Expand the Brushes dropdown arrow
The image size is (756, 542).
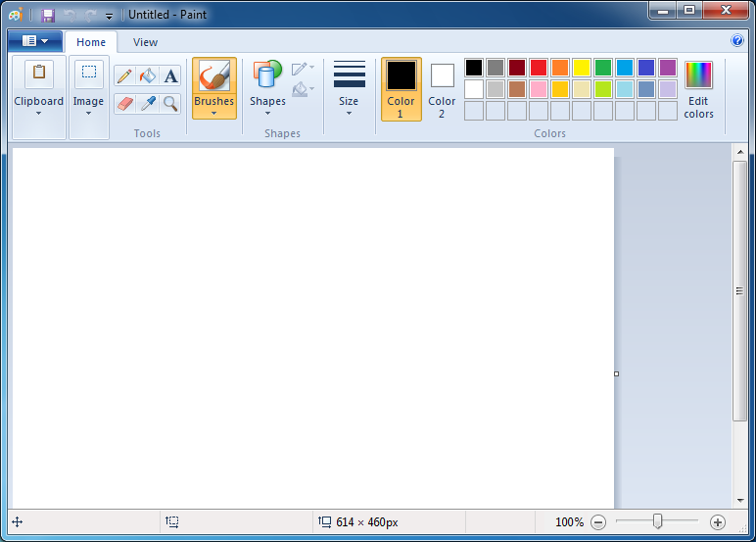(x=213, y=112)
